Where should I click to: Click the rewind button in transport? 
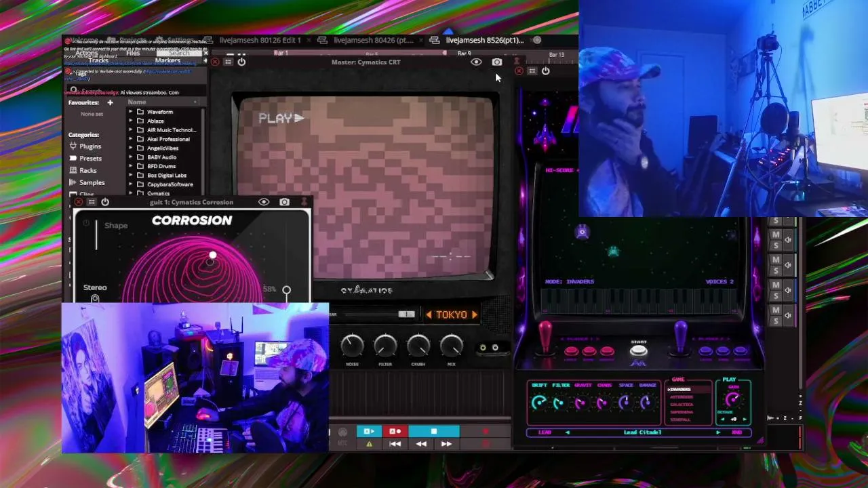point(421,444)
